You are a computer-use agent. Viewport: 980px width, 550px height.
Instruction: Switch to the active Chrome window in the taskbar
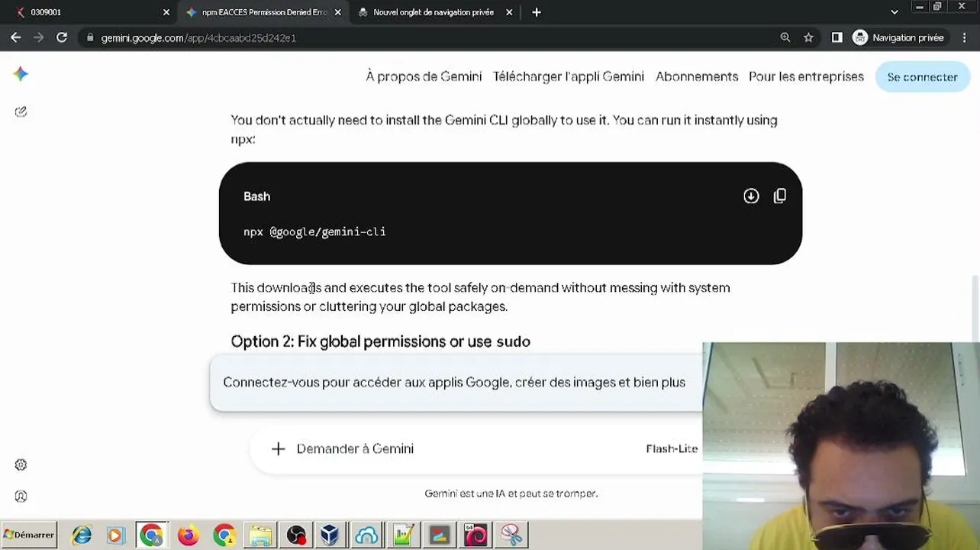[152, 535]
